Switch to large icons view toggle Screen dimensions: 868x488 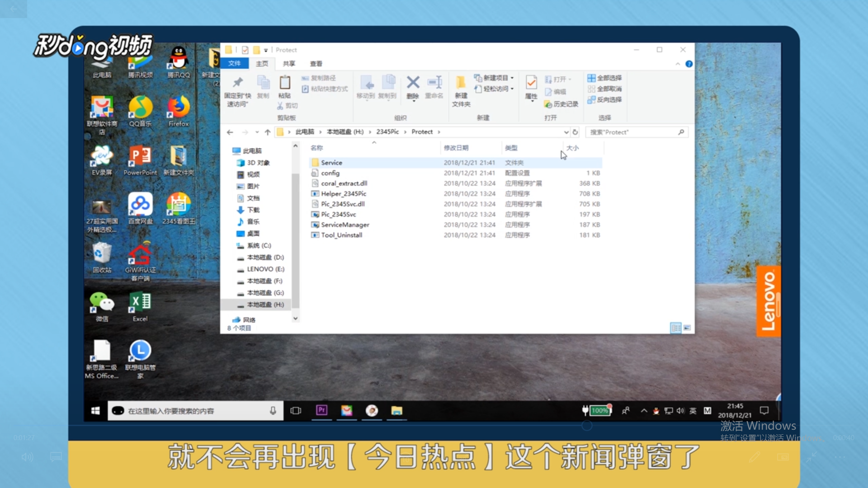[x=687, y=328]
